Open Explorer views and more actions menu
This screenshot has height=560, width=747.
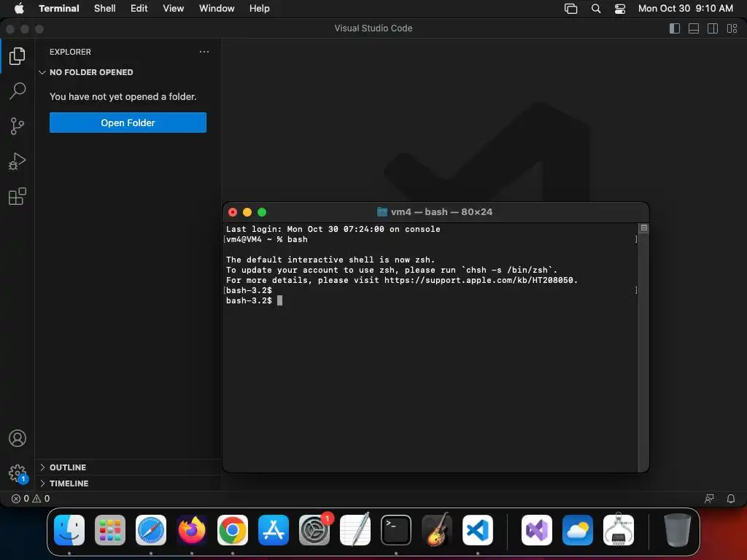(x=204, y=52)
